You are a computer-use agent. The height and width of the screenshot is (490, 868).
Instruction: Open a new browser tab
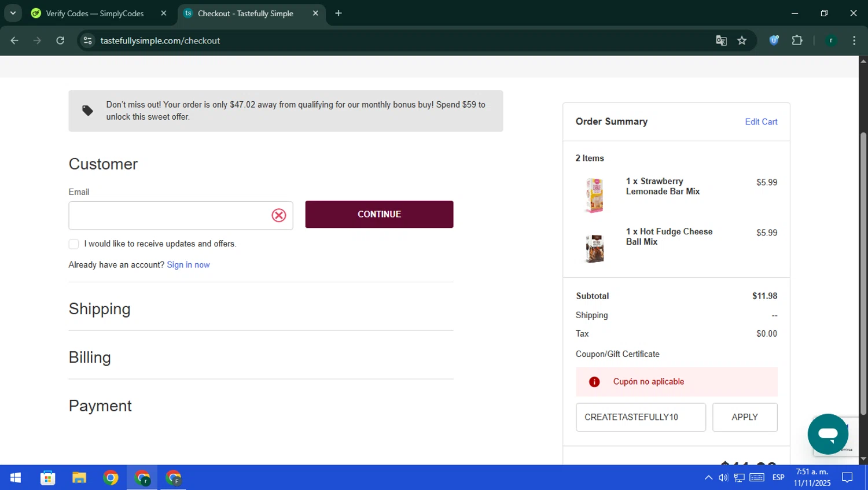pos(339,13)
